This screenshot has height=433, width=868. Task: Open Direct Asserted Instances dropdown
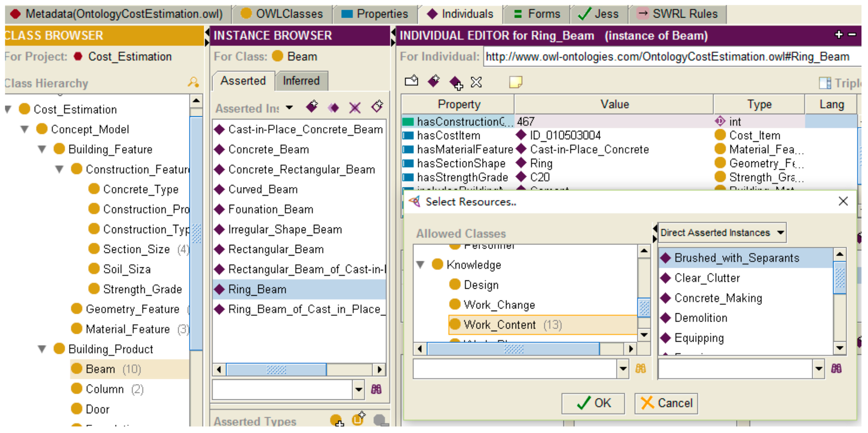click(x=780, y=233)
